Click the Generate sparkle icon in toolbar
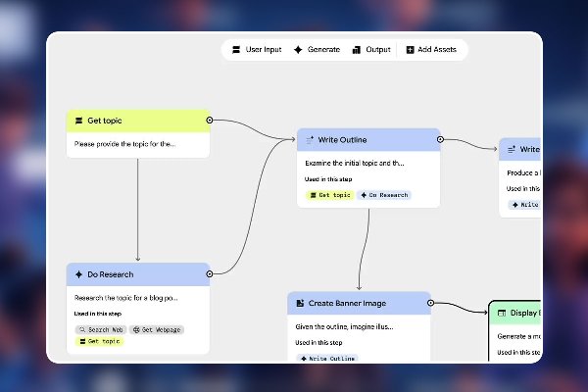The image size is (588, 392). [x=298, y=50]
